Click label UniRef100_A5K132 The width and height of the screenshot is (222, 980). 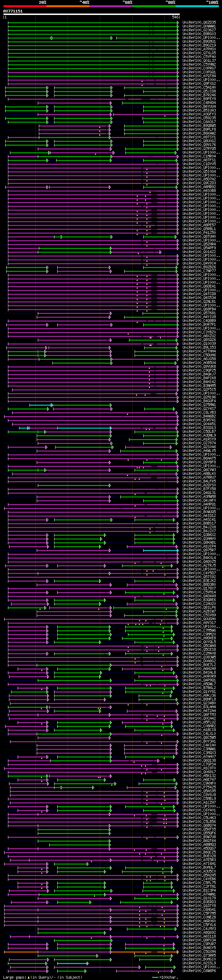(199, 776)
